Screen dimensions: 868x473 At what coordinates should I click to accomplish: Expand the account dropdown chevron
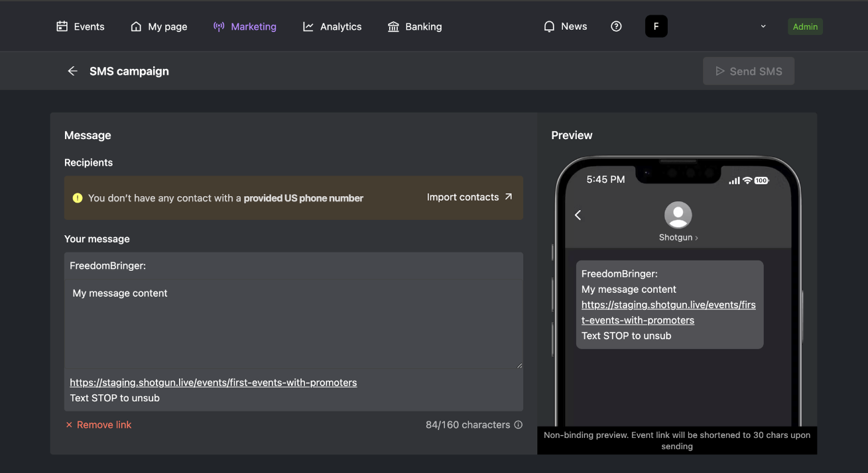[x=763, y=26]
